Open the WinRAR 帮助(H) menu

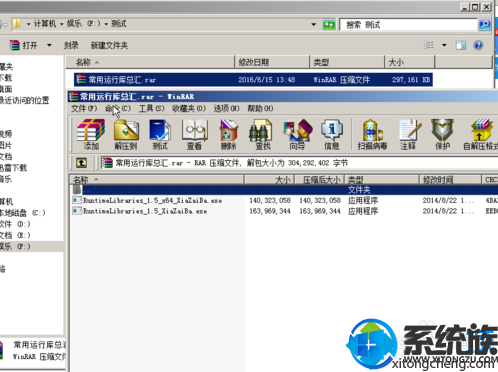pyautogui.click(x=260, y=108)
